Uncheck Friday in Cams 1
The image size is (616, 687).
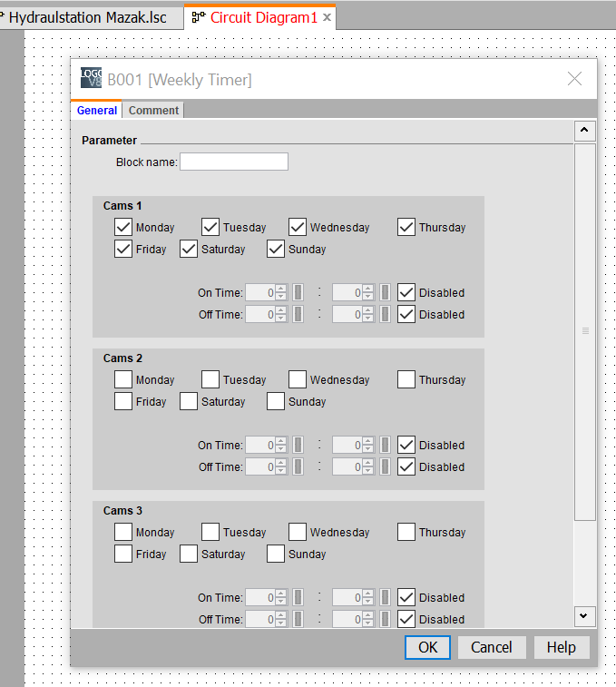[x=123, y=249]
